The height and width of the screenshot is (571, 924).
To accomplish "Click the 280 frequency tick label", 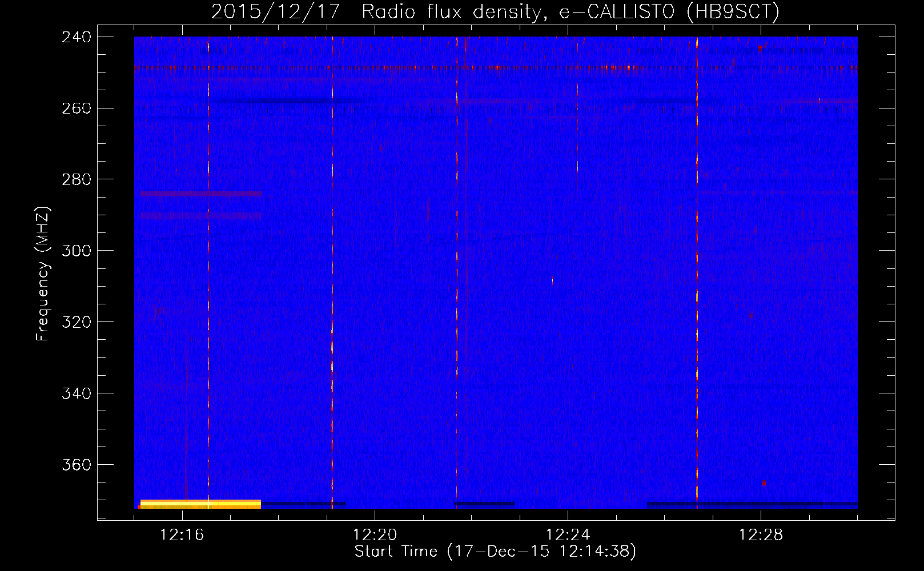I will (x=77, y=180).
